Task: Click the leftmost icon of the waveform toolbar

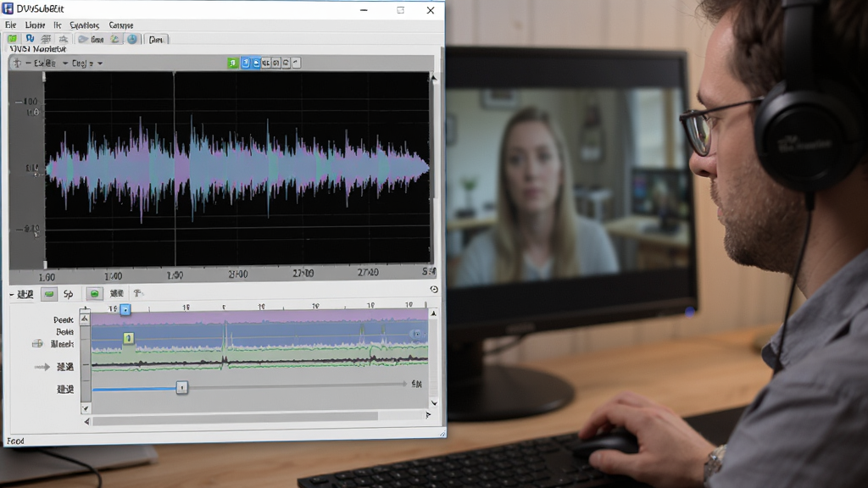Action: tap(17, 63)
